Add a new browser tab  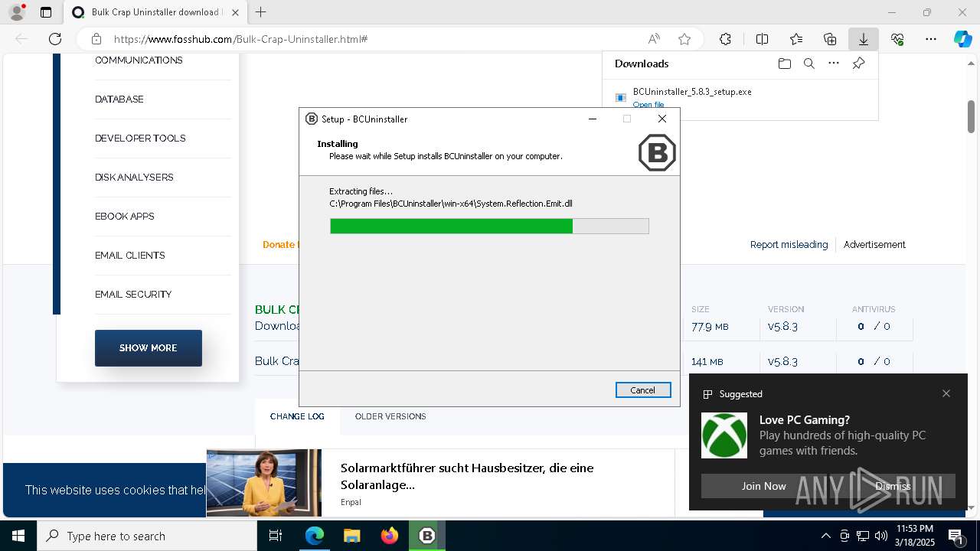(261, 12)
